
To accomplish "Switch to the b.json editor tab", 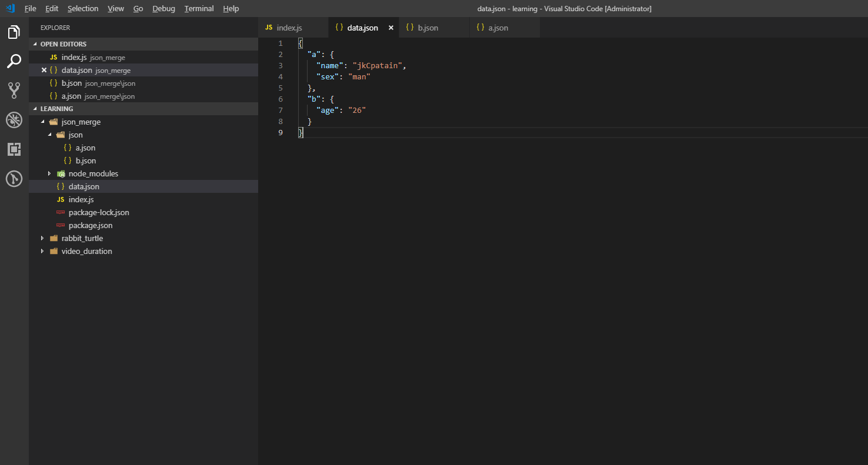I will click(428, 28).
